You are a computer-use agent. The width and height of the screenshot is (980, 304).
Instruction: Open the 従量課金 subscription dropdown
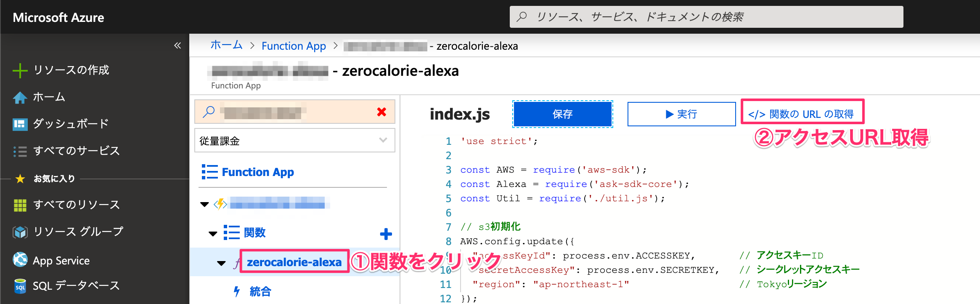click(294, 141)
